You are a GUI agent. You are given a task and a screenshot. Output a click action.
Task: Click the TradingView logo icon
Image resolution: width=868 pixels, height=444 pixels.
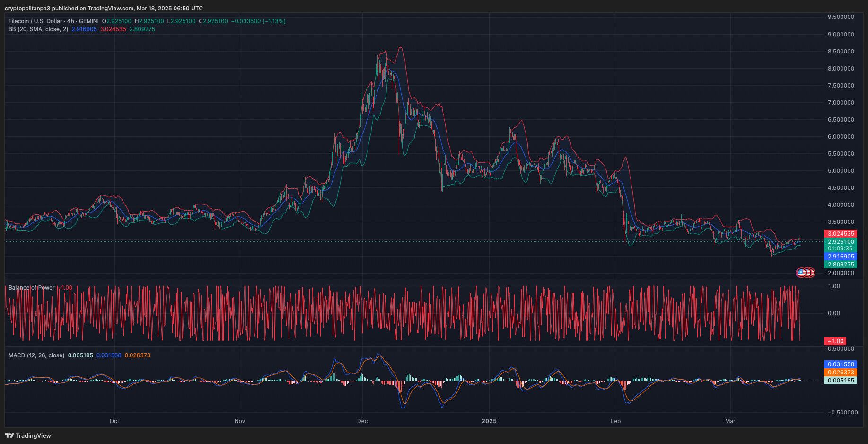[x=9, y=435]
